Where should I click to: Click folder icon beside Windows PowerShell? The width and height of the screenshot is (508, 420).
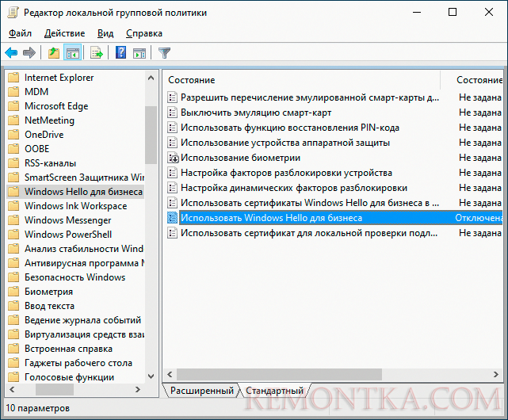pyautogui.click(x=13, y=235)
